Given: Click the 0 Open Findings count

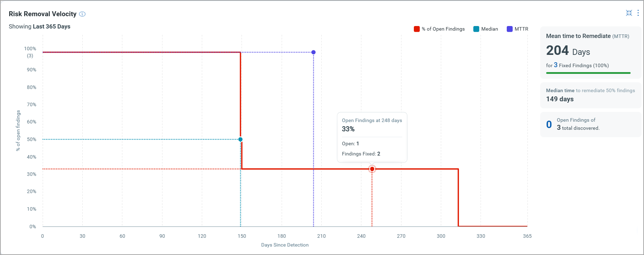Looking at the screenshot, I should point(549,124).
